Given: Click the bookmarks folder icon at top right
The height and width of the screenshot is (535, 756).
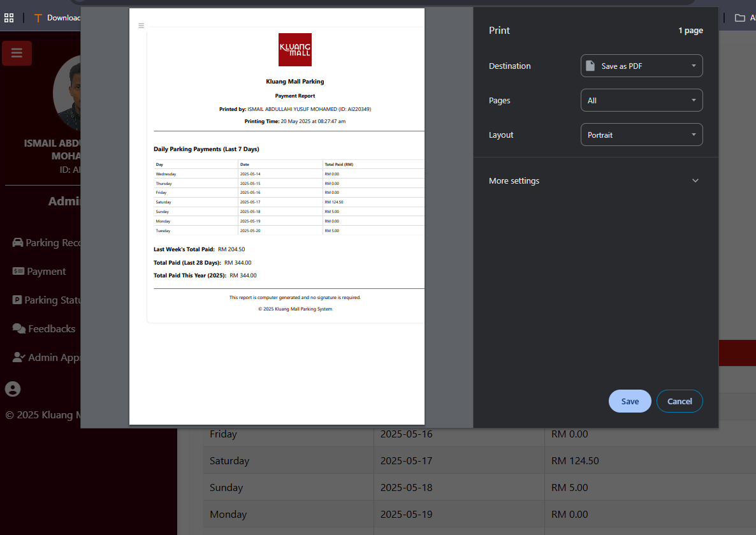Looking at the screenshot, I should pyautogui.click(x=739, y=18).
